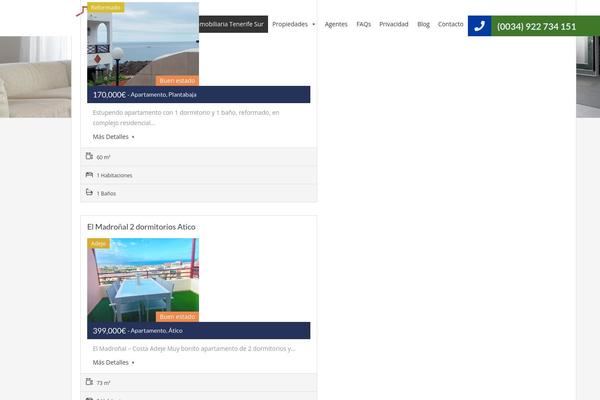Click the 399.000€ Apartamento, Ático price bar
600x400 pixels.
click(199, 331)
